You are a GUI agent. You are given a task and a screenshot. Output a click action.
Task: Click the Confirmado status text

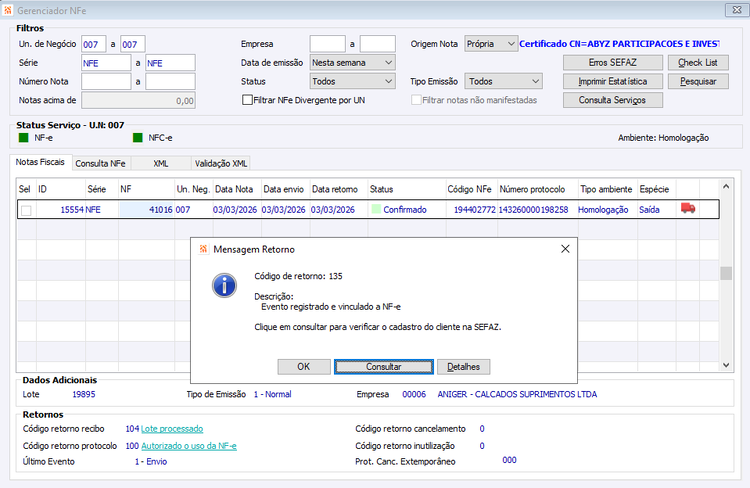[x=405, y=210]
